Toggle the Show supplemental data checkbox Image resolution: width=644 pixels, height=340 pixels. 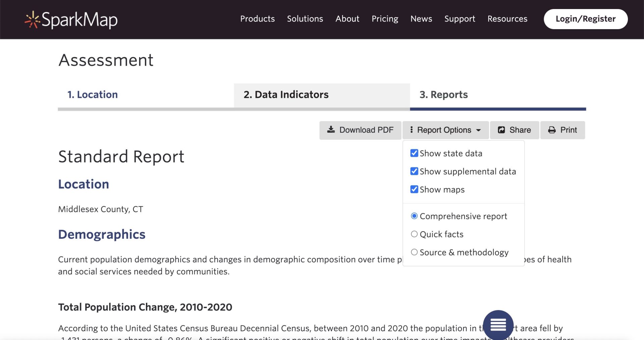414,171
